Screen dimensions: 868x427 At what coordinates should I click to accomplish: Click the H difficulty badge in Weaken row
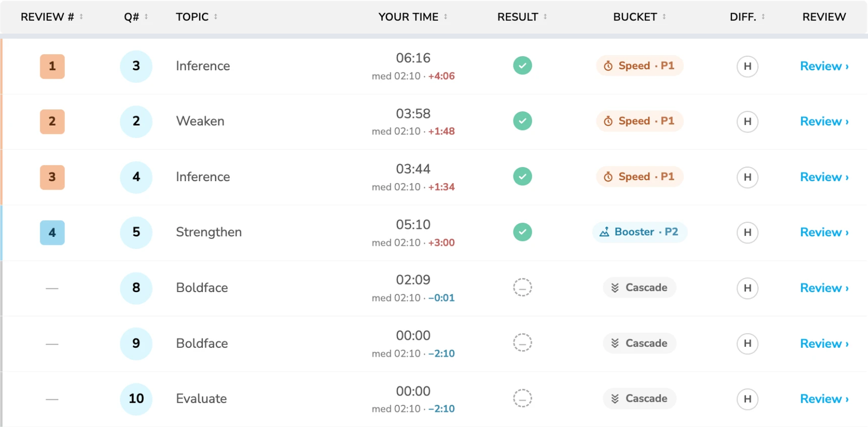pos(747,121)
